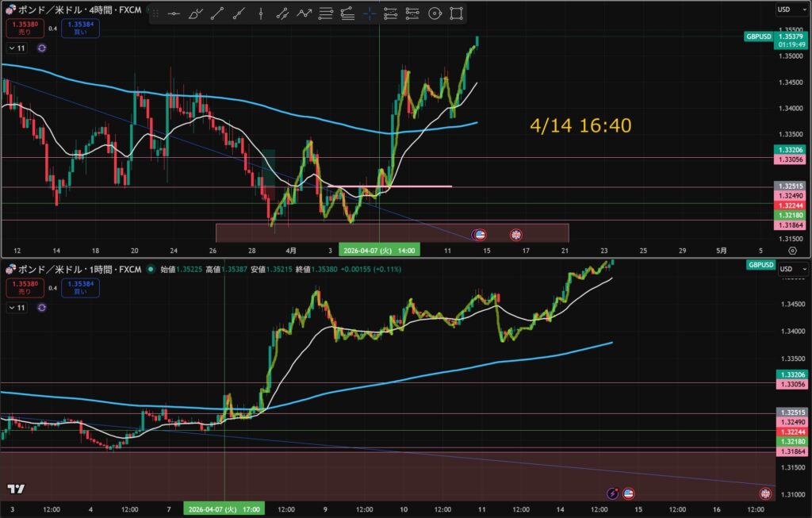Select the horizontal line drawing tool
This screenshot has height=518, width=812.
coord(174,14)
